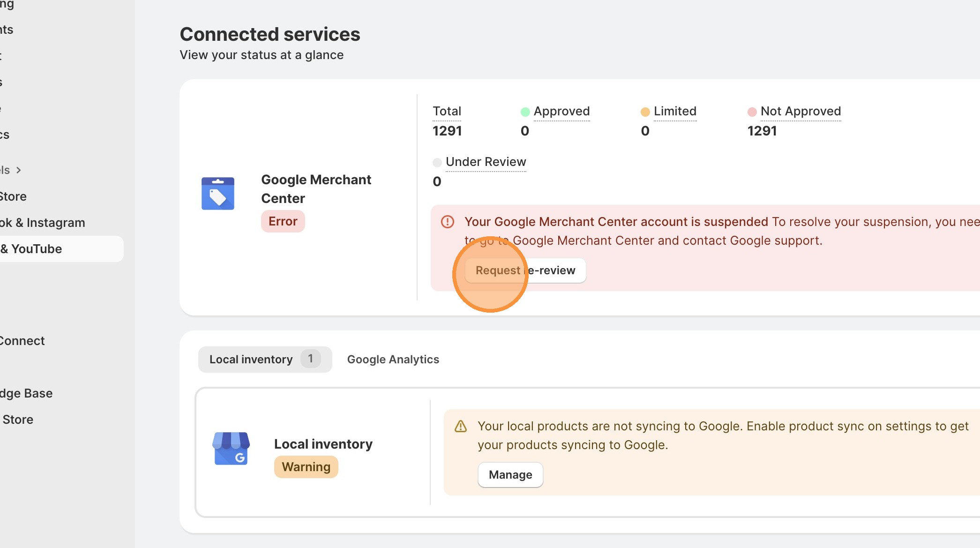
Task: Click the Under Review label
Action: [486, 162]
